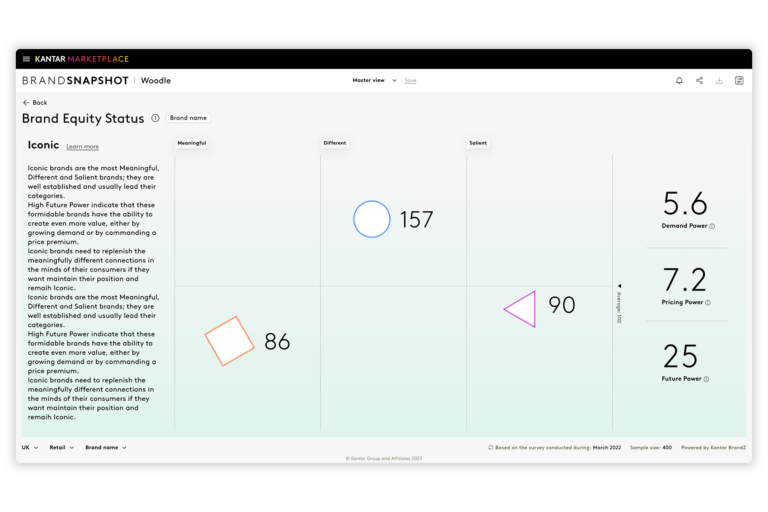The height and width of the screenshot is (512, 768).
Task: Click the Back arrow link
Action: click(35, 102)
